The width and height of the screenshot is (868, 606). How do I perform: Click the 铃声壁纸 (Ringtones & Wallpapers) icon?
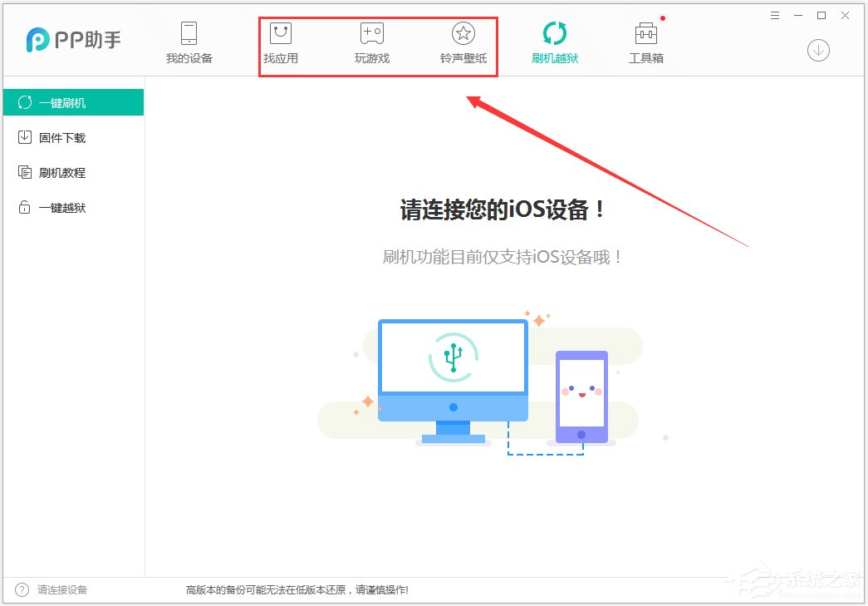click(463, 40)
